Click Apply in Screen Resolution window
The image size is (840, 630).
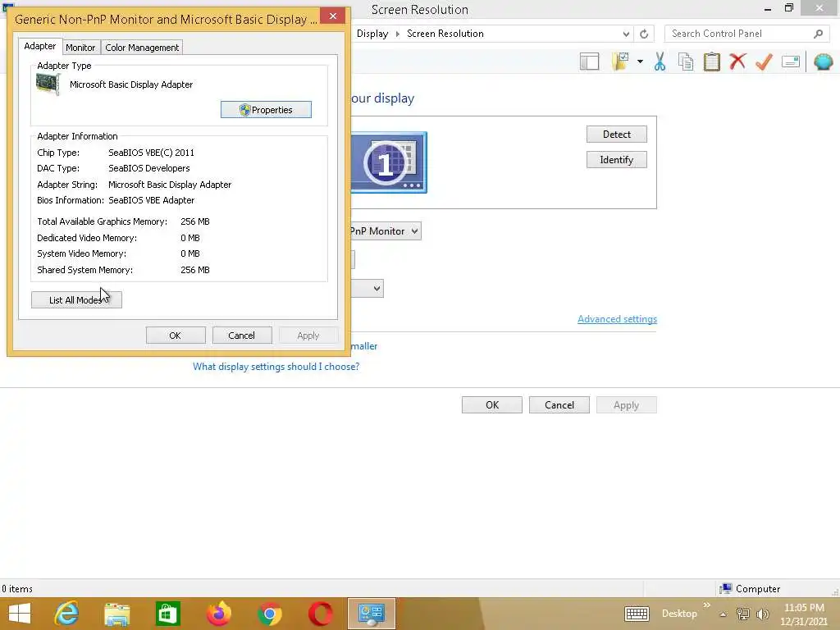coord(626,405)
